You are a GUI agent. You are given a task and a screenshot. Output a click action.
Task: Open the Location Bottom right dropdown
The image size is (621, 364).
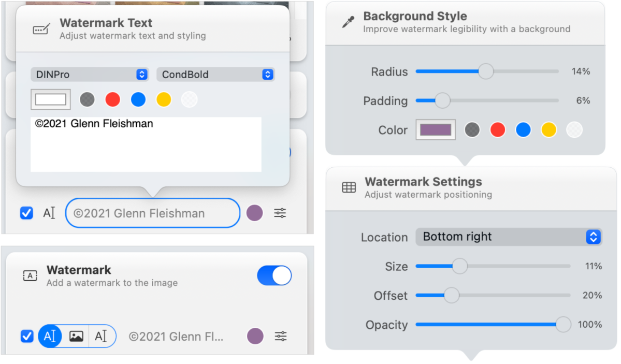[x=509, y=237]
